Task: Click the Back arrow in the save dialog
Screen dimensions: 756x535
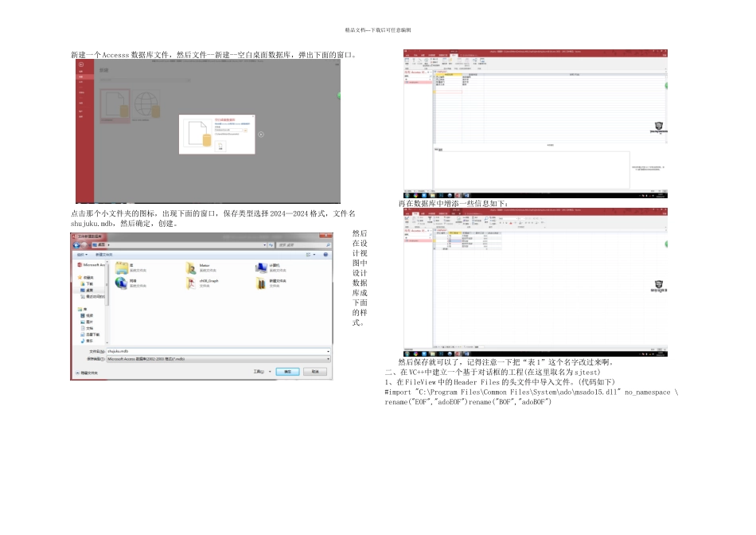Action: [x=76, y=245]
